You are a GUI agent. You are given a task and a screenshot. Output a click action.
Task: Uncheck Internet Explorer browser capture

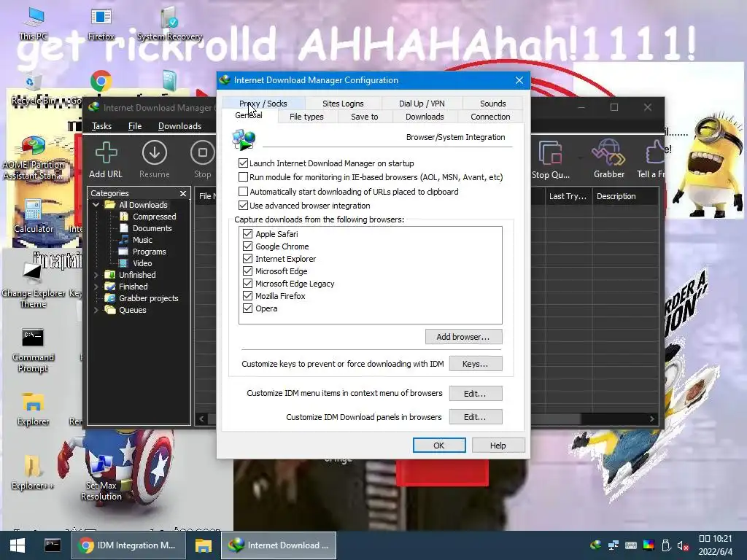tap(247, 258)
